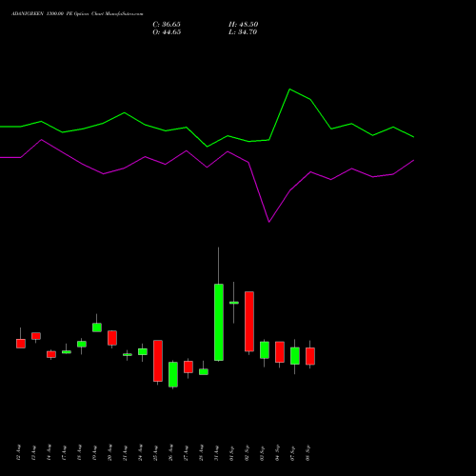Select the red candle above 12 Aug
Image resolution: width=476 pixels, height=476 pixels.
coord(21,344)
